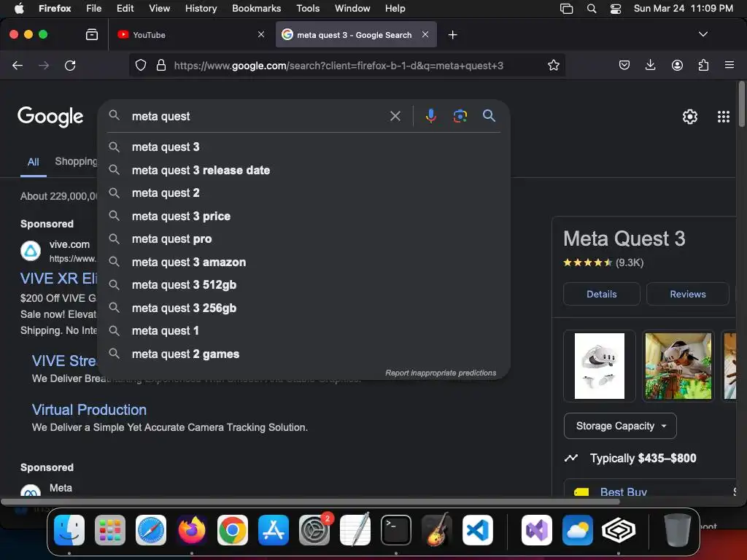Open Finder from the dock
The height and width of the screenshot is (560, 747).
pyautogui.click(x=69, y=530)
